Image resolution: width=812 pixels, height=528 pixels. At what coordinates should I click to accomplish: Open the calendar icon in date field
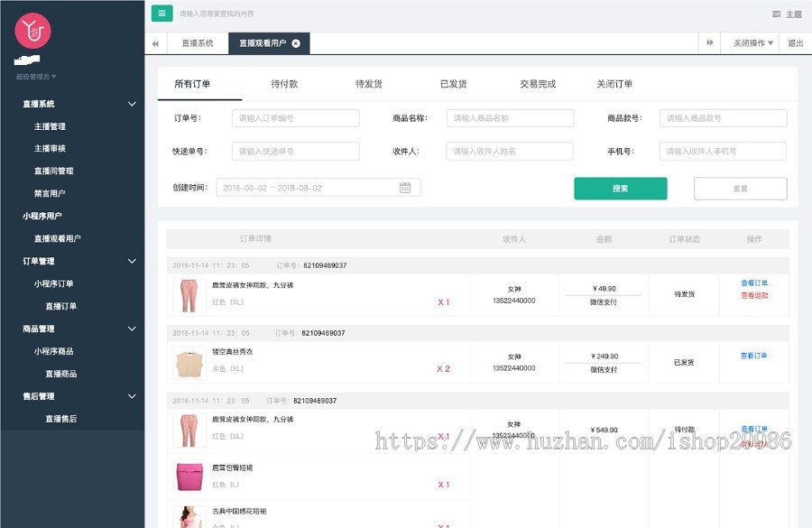pyautogui.click(x=405, y=188)
